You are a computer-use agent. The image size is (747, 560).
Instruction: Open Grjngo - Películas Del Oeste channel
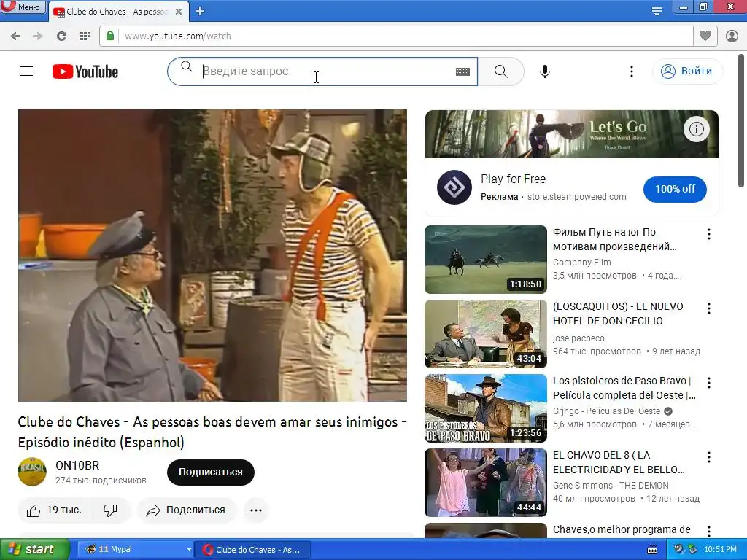tap(606, 411)
